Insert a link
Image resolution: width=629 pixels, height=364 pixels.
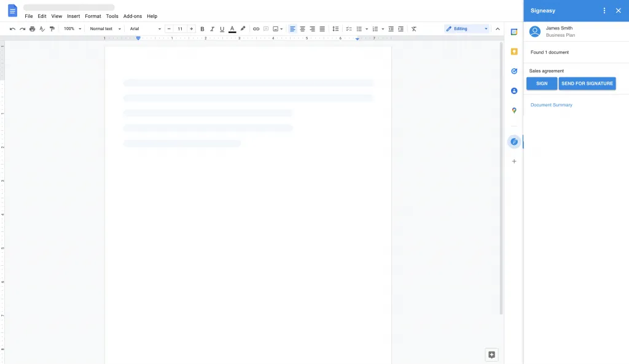tap(256, 29)
